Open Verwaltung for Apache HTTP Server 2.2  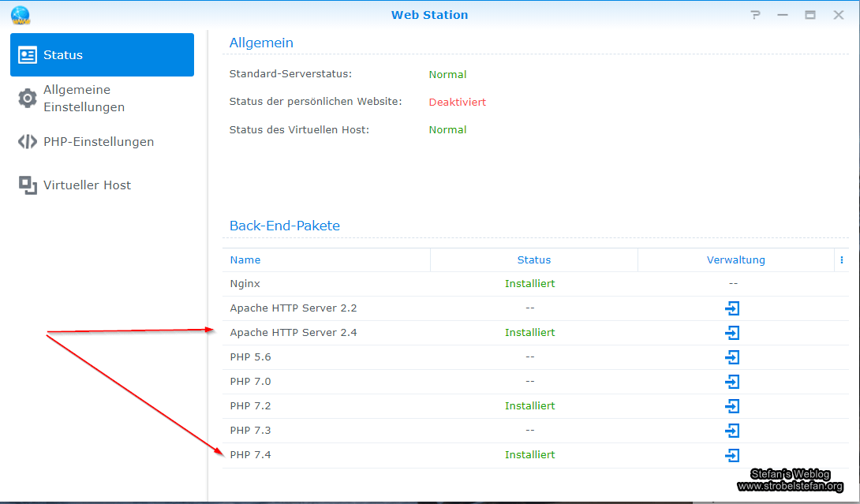[732, 308]
